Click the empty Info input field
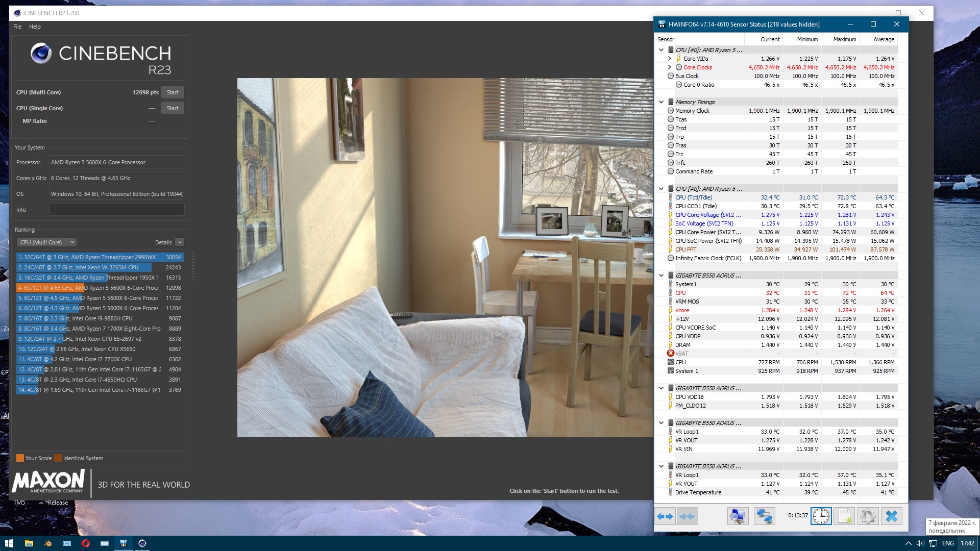This screenshot has height=551, width=980. pos(116,210)
